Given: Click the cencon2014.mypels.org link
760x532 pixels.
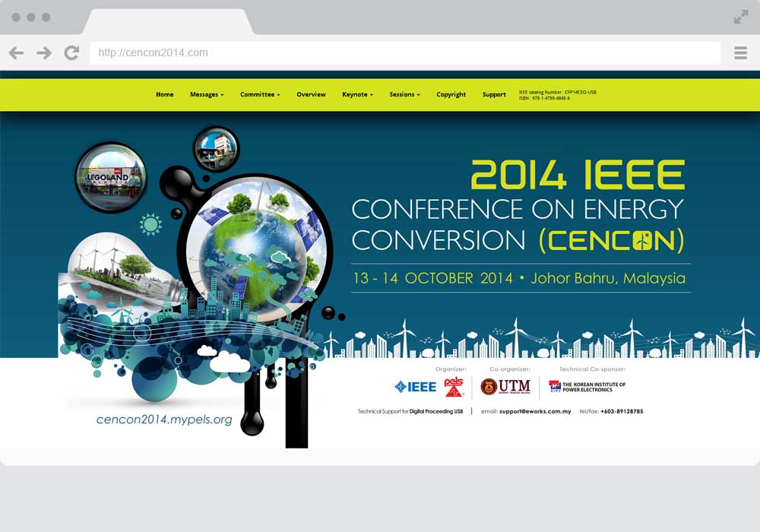Looking at the screenshot, I should pos(164,420).
